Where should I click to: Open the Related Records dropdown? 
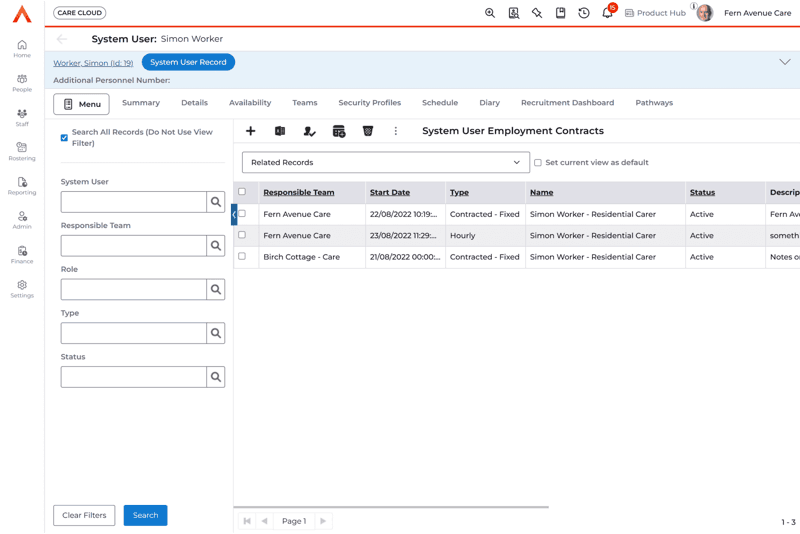385,162
